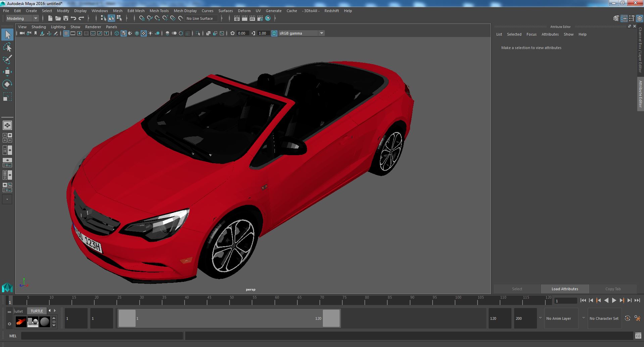Open Attribute Editor Focus menu
This screenshot has width=644, height=347.
coord(531,34)
